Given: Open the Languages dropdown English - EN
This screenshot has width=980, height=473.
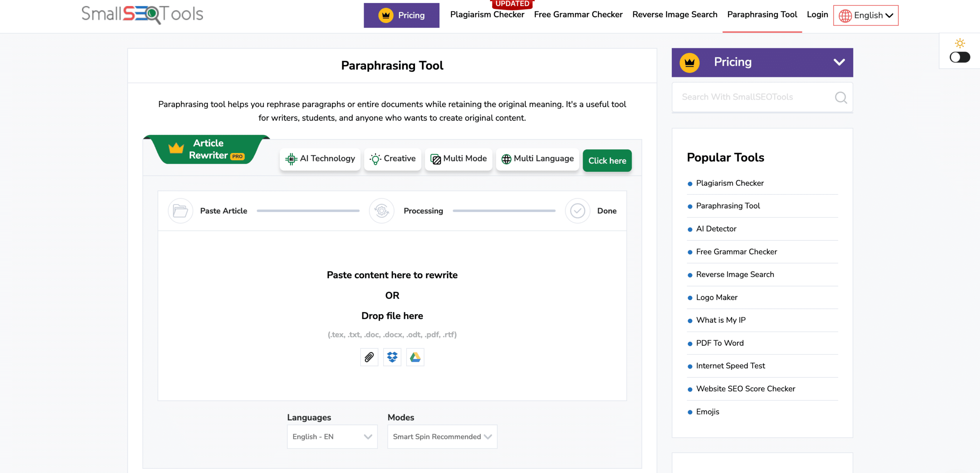Looking at the screenshot, I should 332,437.
